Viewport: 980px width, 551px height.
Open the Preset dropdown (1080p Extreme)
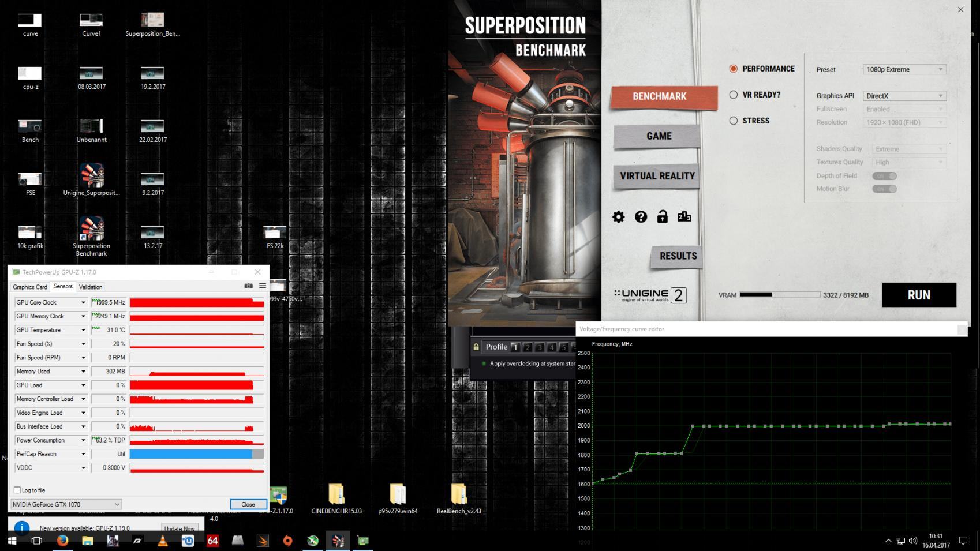click(904, 69)
